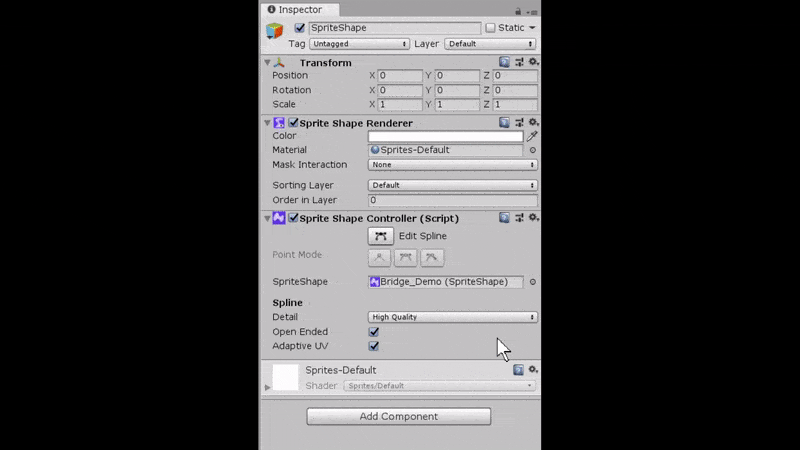
Task: Click the Scale Y input field
Action: point(457,105)
